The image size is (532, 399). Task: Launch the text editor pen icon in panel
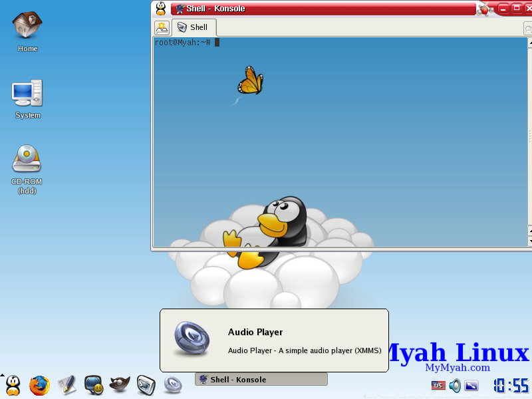pos(67,385)
